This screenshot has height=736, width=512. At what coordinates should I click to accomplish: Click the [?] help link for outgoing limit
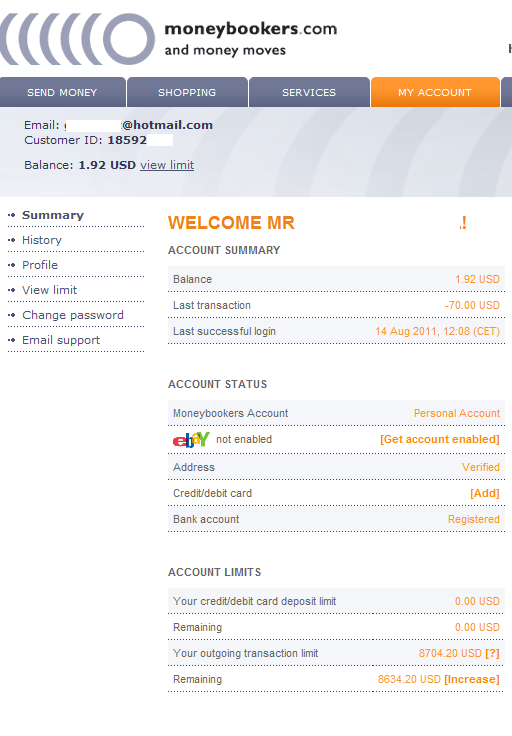point(492,653)
